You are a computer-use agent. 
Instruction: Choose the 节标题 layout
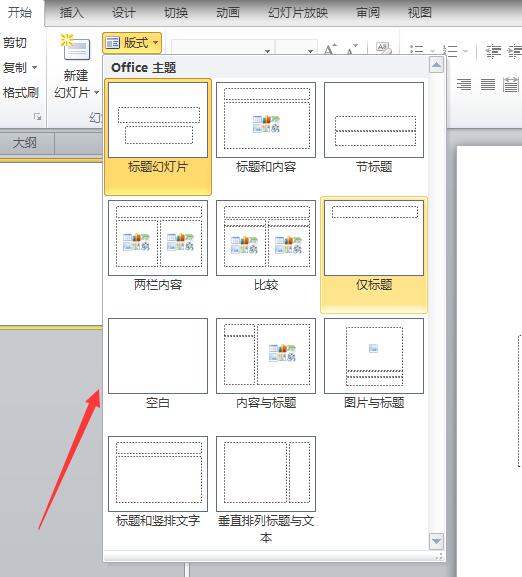tap(374, 128)
